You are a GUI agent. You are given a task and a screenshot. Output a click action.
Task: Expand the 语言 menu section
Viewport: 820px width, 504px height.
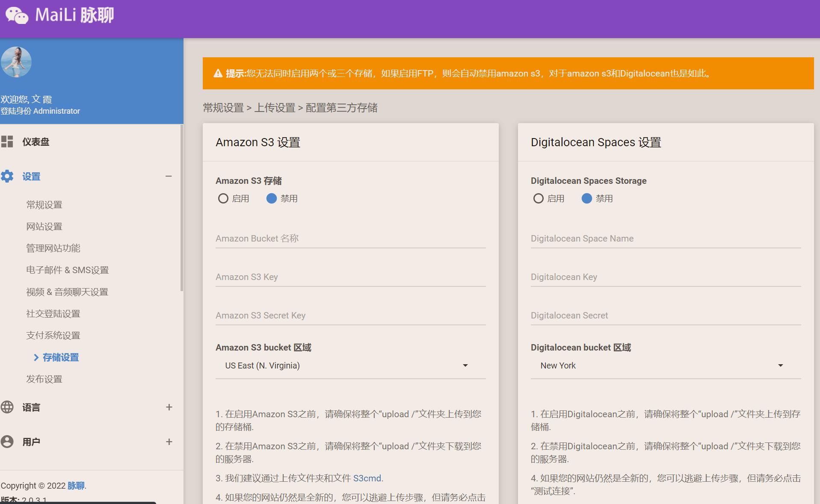[169, 407]
